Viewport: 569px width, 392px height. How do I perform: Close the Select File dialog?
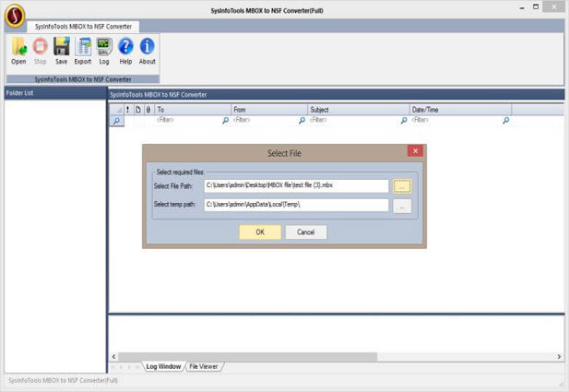tap(415, 151)
